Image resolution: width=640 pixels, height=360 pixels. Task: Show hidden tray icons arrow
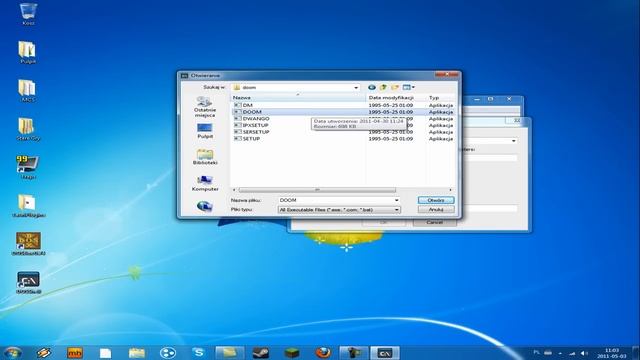[560, 353]
